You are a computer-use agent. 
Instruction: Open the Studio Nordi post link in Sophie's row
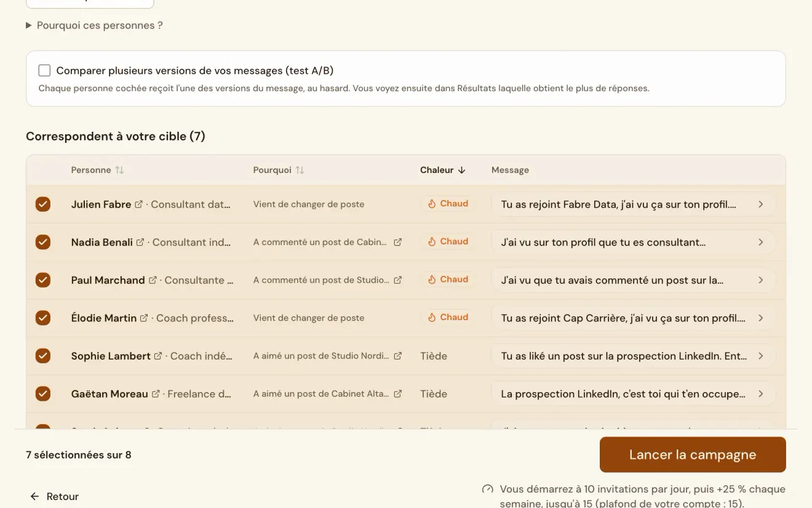(x=398, y=356)
